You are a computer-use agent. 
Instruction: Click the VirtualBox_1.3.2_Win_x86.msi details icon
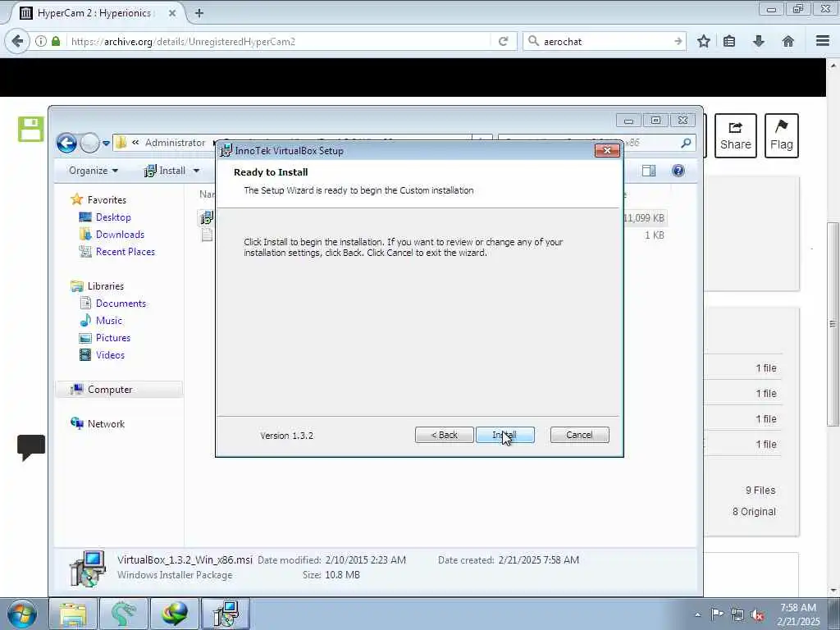[88, 568]
